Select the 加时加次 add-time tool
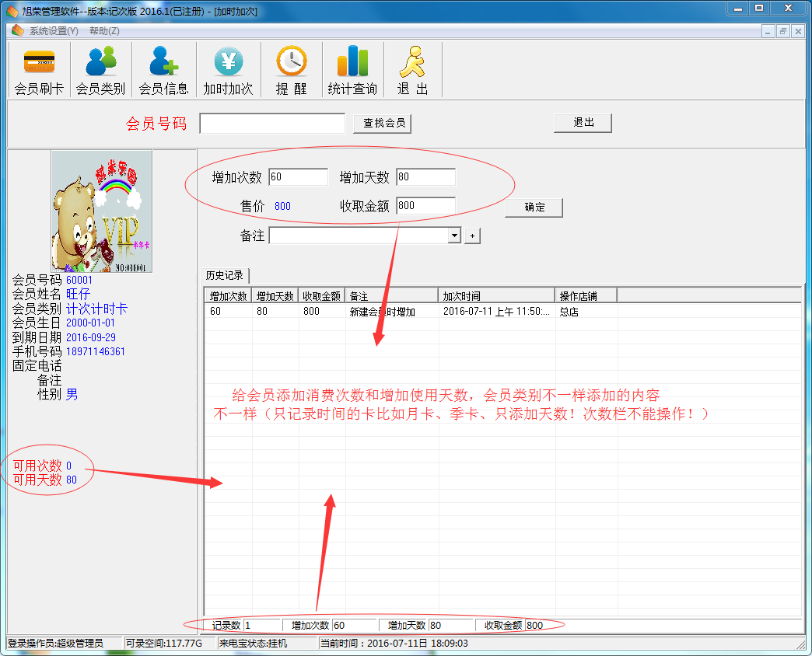812x656 pixels. click(x=228, y=68)
